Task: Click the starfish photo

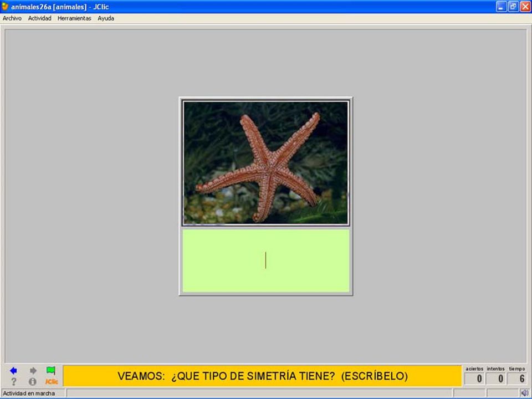Action: tap(265, 163)
